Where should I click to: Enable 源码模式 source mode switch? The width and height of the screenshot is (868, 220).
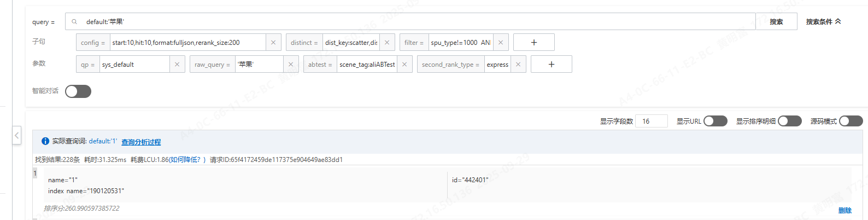[851, 121]
